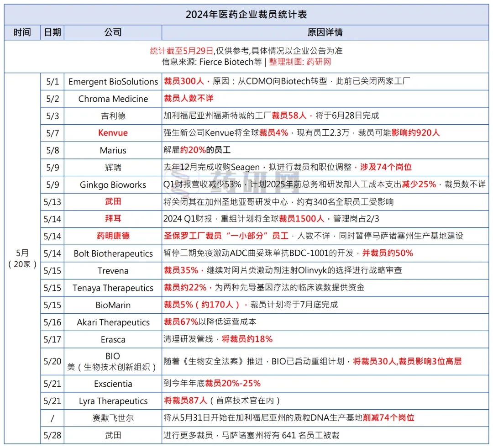Select the red 涉及74个岗位 text
The width and height of the screenshot is (493, 448).
(386, 167)
